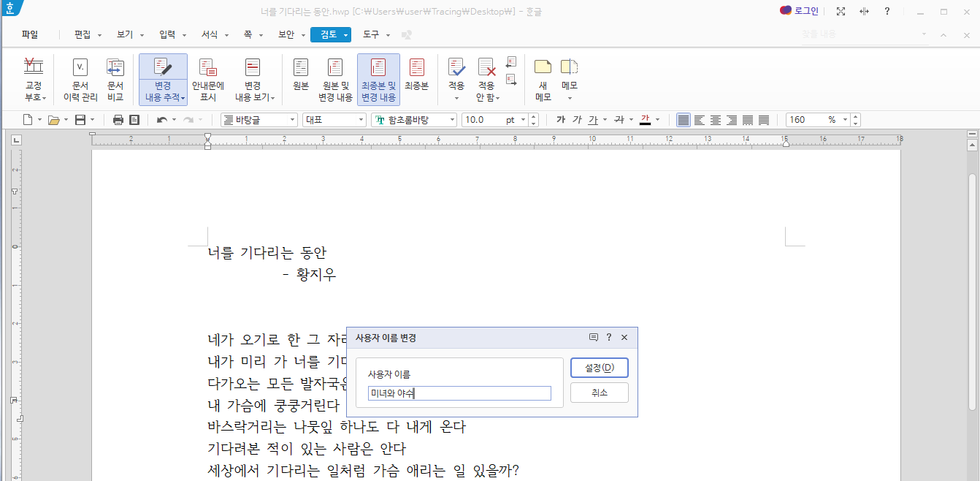This screenshot has height=481, width=980.
Task: Set left paragraph alignment
Action: [x=700, y=120]
